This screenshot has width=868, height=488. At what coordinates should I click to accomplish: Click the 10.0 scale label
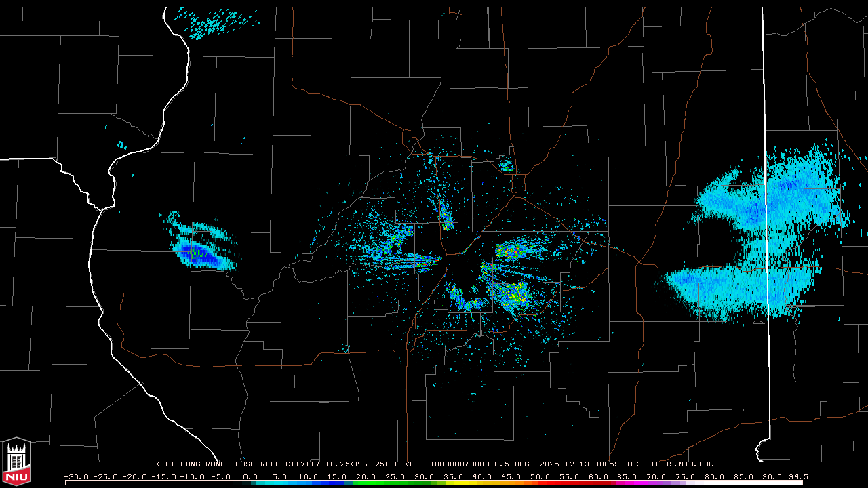click(309, 476)
